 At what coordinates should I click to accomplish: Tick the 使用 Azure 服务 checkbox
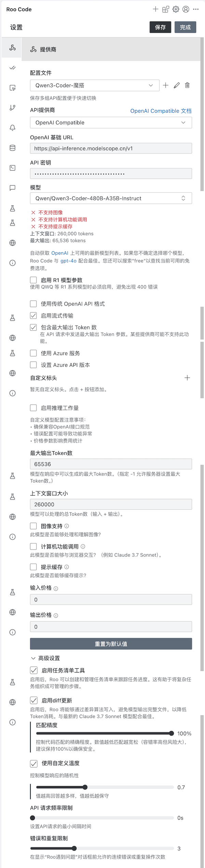33,353
